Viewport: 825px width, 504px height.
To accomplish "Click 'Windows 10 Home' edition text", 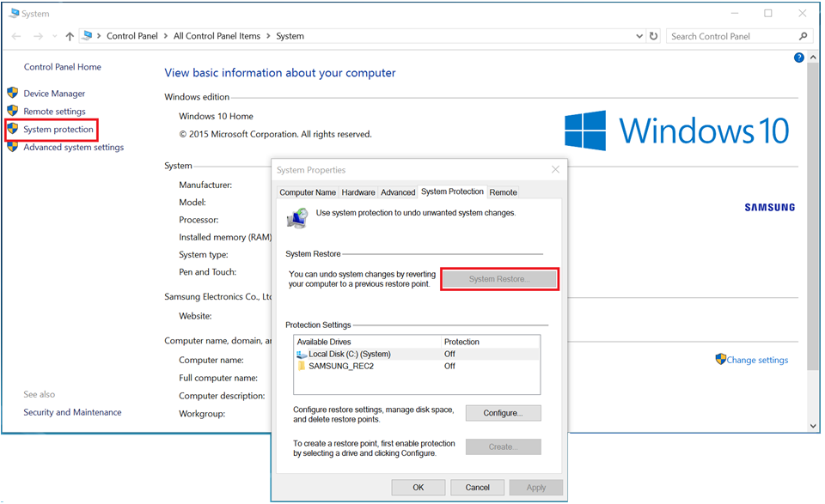I will [216, 116].
